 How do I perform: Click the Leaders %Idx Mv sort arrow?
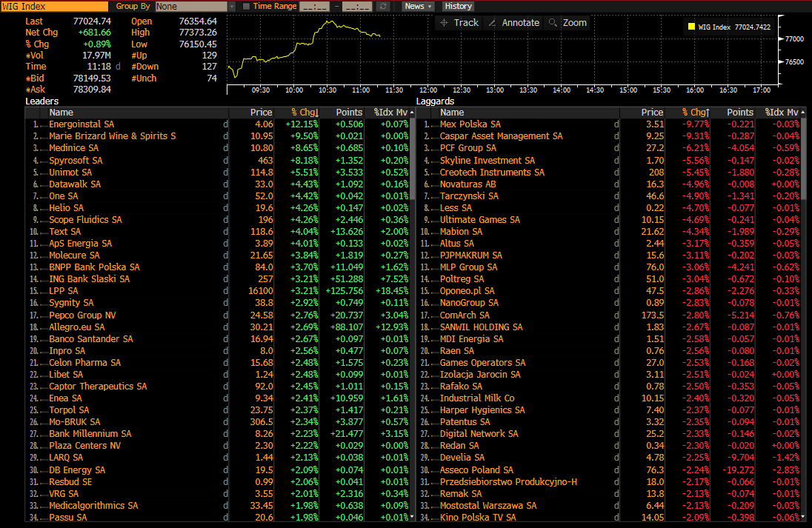point(411,113)
